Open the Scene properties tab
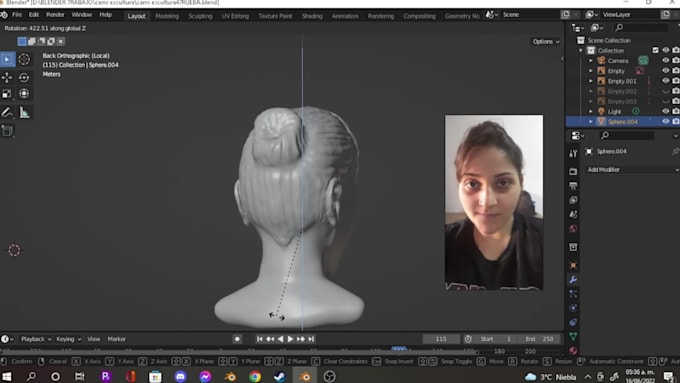The height and width of the screenshot is (383, 680). pyautogui.click(x=573, y=214)
